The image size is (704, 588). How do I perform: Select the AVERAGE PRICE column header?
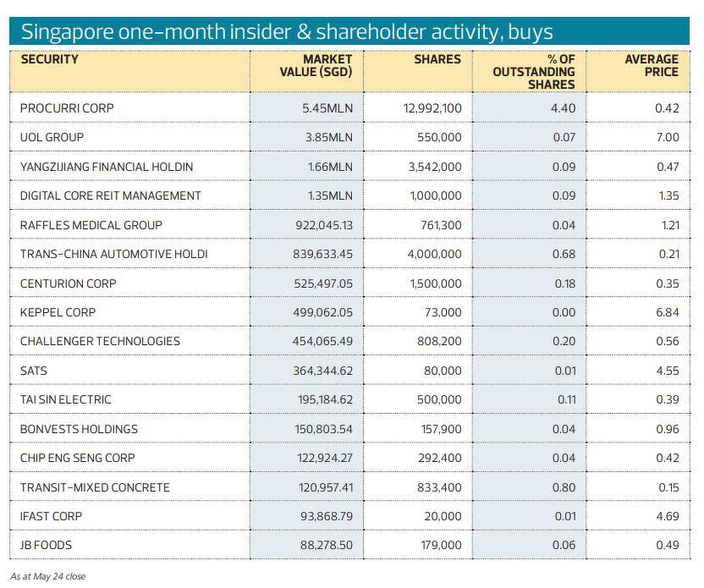click(651, 66)
